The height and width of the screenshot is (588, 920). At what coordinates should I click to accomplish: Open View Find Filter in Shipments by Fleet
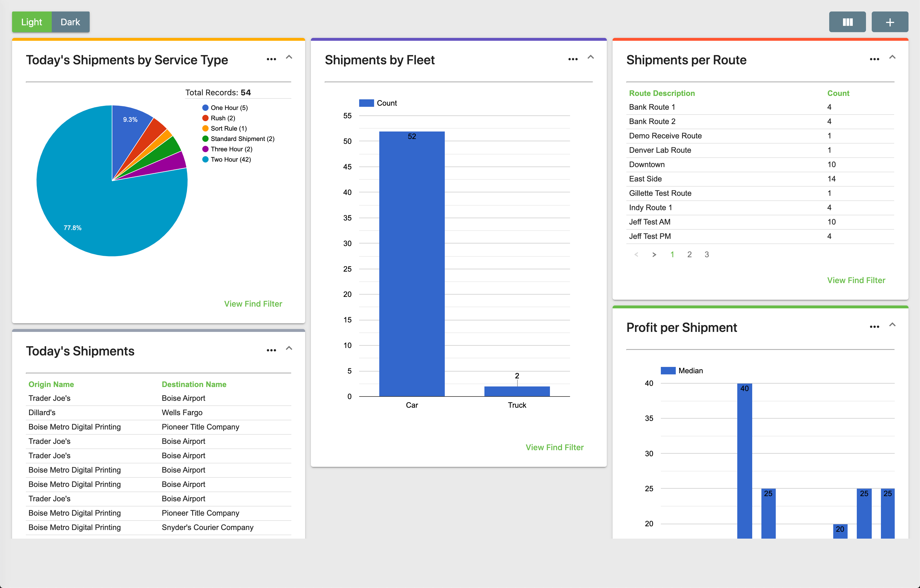pyautogui.click(x=555, y=447)
